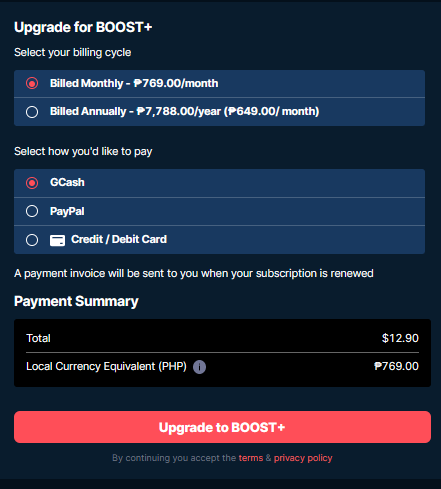
Task: Click the credit card icon
Action: click(57, 240)
